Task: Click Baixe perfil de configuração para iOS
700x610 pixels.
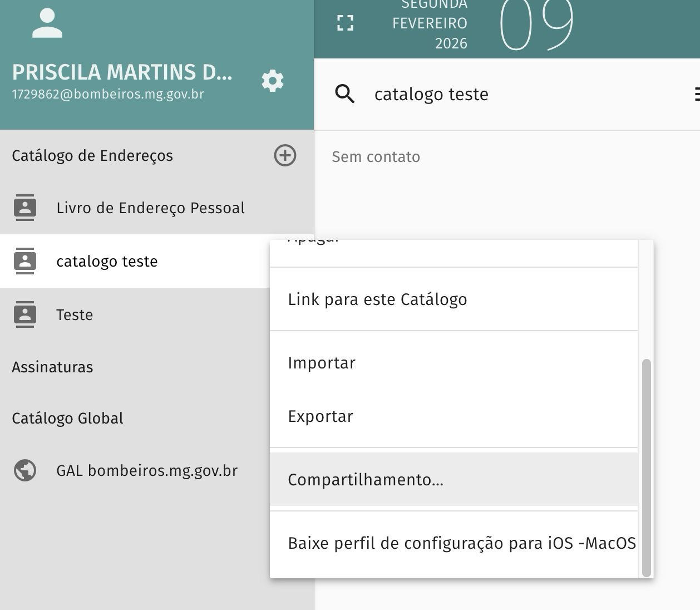Action: 461,543
